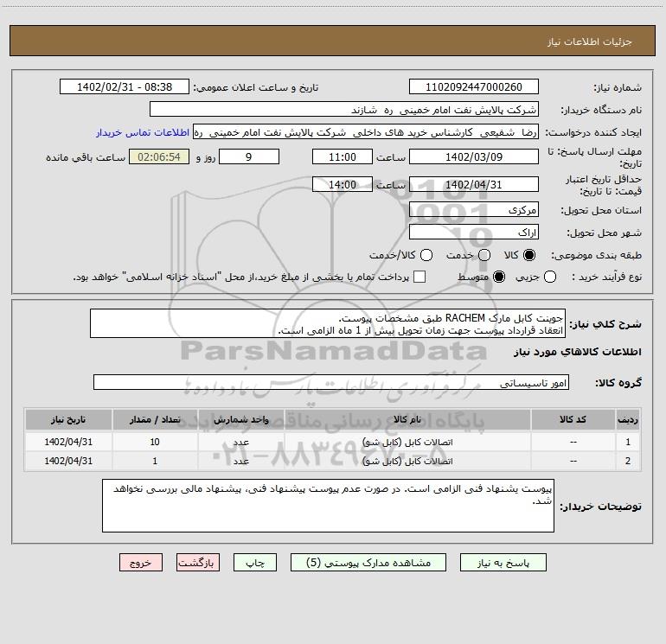Click row 2 need date 1402/04/31

coord(68,461)
